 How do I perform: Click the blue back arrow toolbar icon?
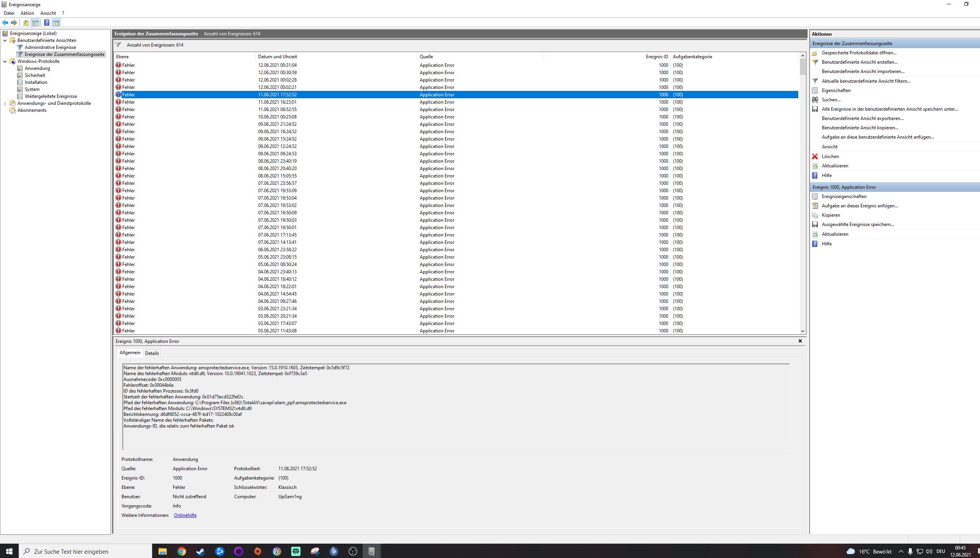[x=5, y=23]
